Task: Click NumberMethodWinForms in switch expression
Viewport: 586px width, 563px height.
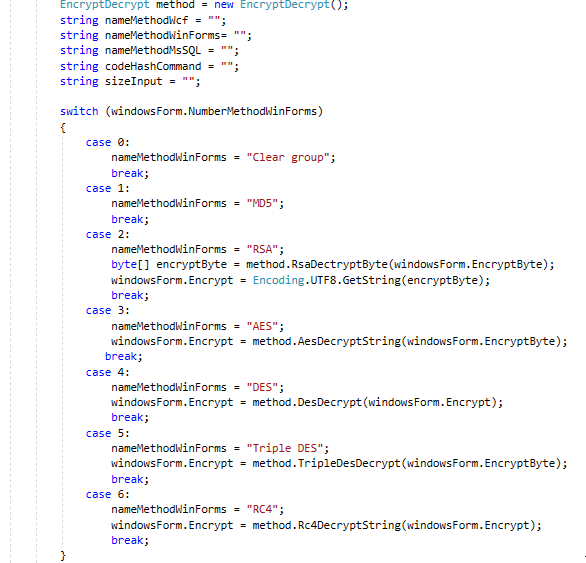Action: point(252,111)
